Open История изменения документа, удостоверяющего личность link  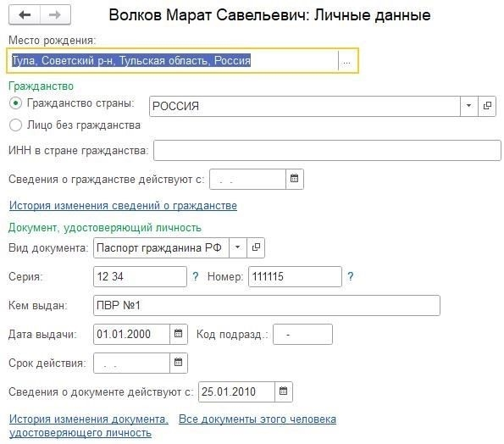[89, 425]
